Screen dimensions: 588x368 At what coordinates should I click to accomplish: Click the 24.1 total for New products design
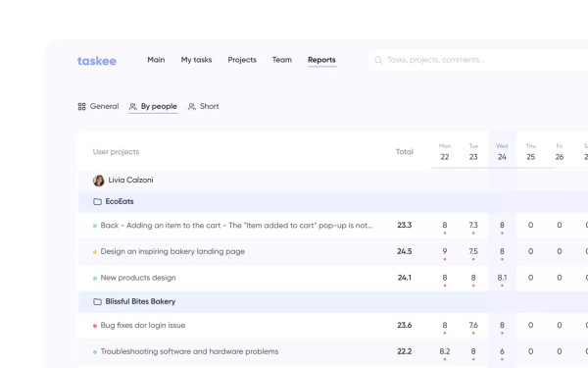pyautogui.click(x=404, y=278)
